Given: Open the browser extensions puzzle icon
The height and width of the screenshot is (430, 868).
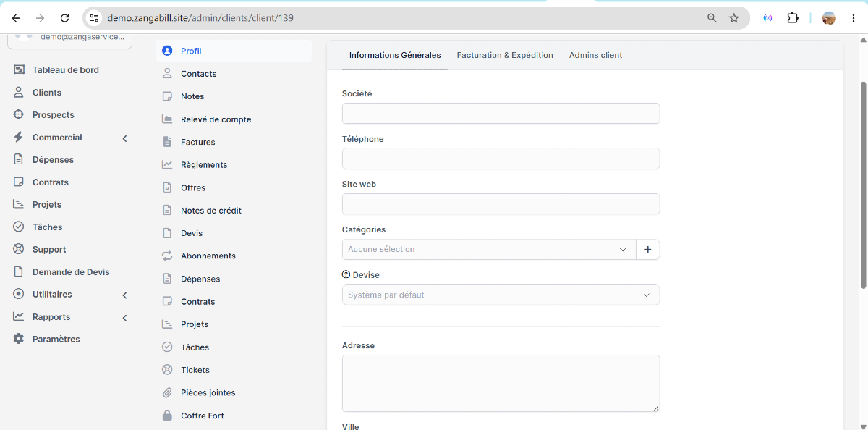Looking at the screenshot, I should [x=793, y=18].
